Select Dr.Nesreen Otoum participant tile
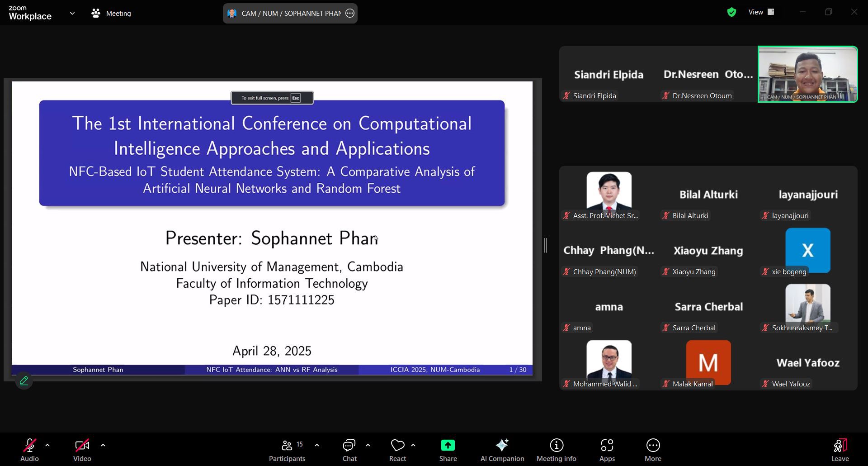The width and height of the screenshot is (868, 466). click(708, 74)
